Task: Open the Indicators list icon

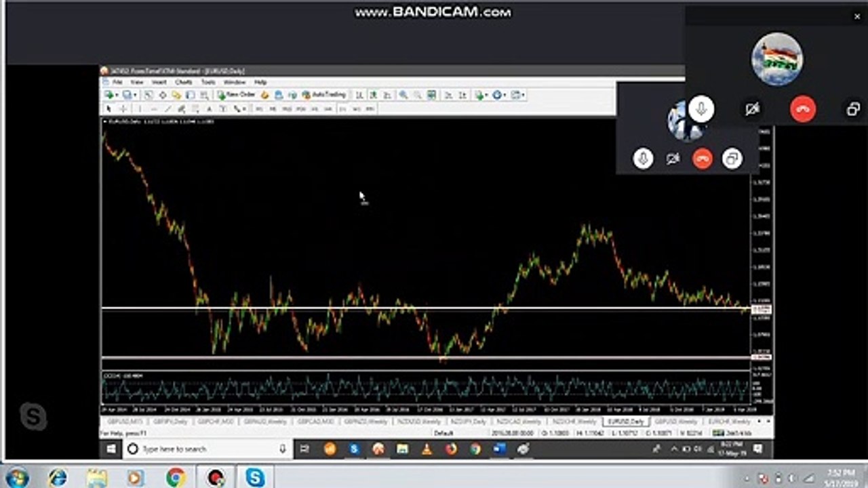Action: 479,95
